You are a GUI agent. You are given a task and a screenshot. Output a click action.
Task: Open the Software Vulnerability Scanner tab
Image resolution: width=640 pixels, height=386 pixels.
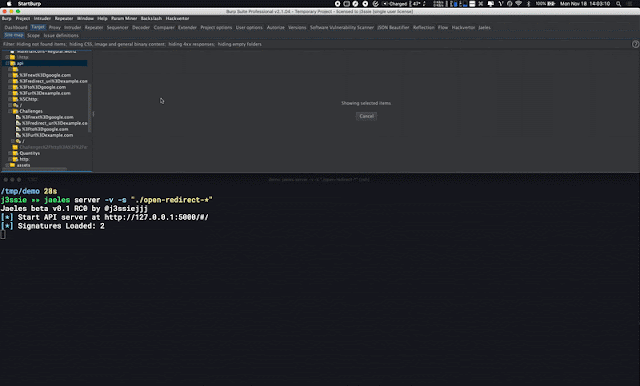(342, 27)
